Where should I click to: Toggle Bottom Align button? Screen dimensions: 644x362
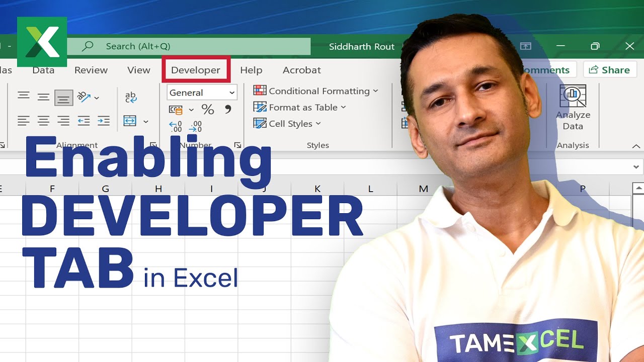63,98
